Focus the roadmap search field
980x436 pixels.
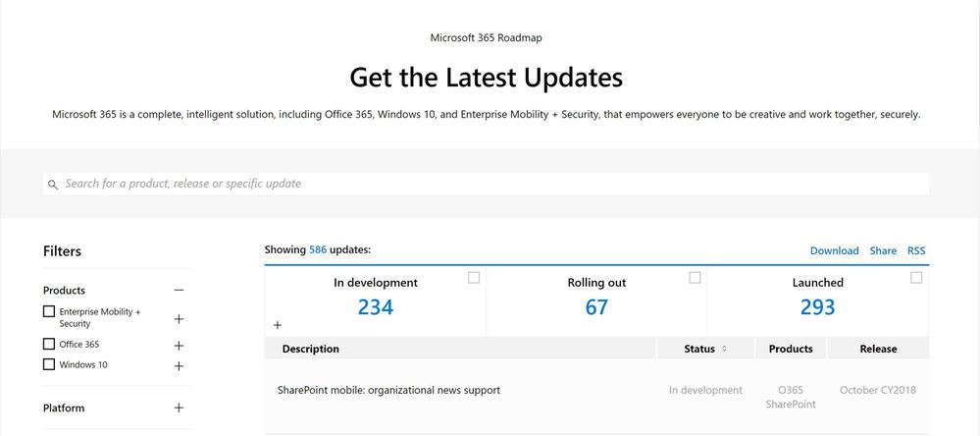(x=490, y=184)
